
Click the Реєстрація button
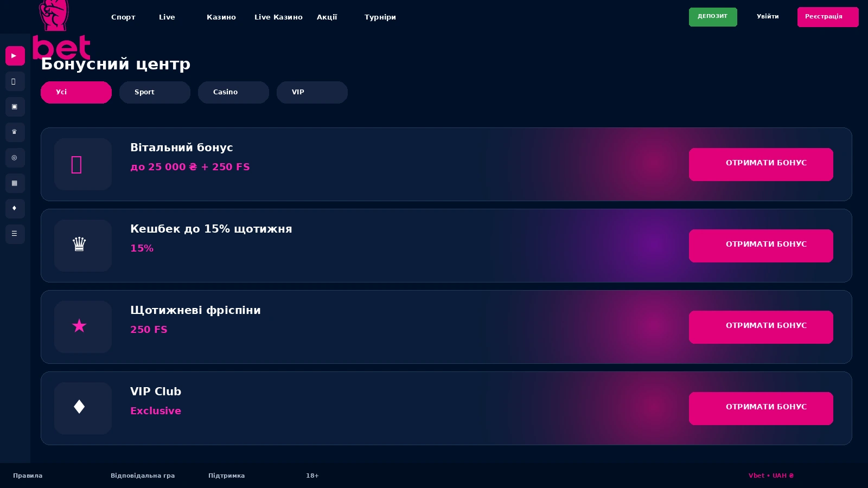pos(828,17)
